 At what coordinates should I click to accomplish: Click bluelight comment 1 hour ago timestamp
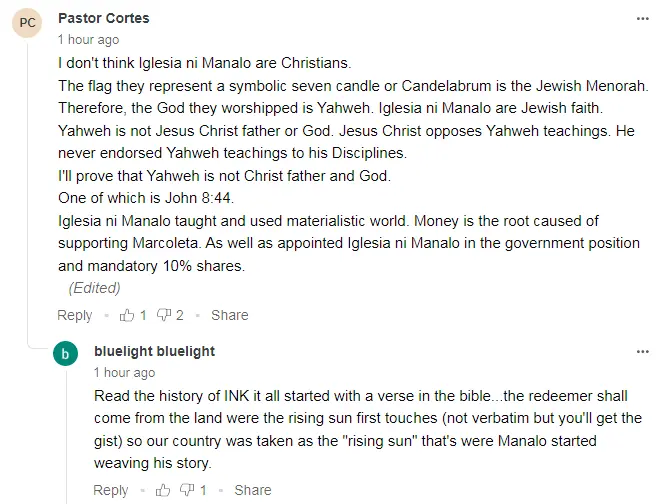(124, 373)
